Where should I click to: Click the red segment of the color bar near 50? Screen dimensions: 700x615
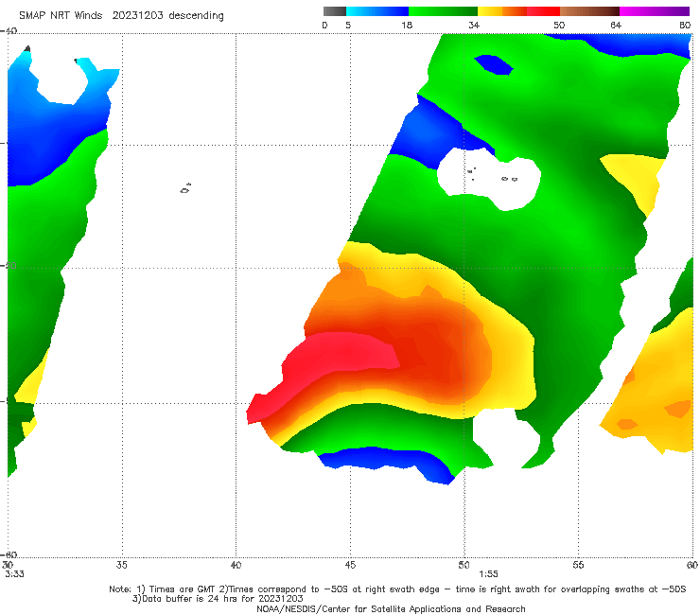543,11
